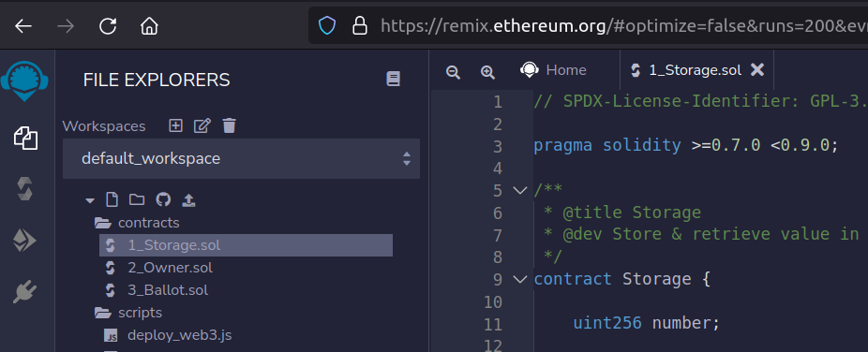Viewport: 868px width, 352px height.
Task: Reload the page in the browser
Action: pos(108,26)
